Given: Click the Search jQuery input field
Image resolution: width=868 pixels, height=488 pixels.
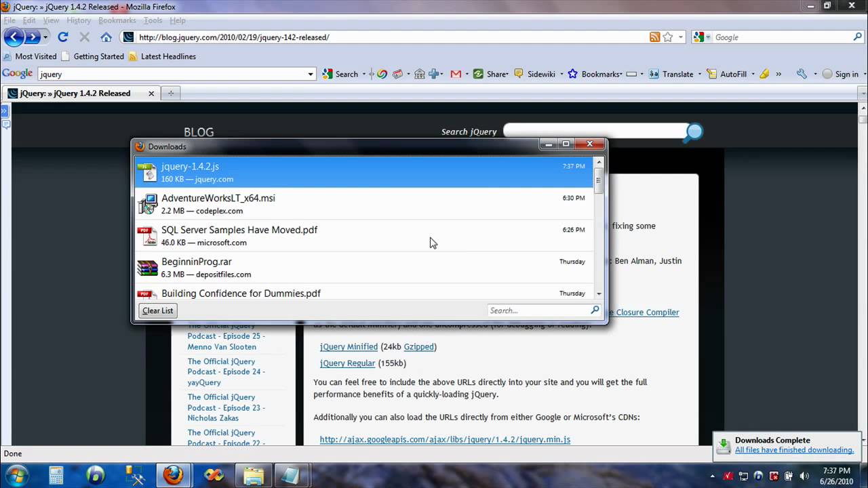Looking at the screenshot, I should click(x=595, y=131).
